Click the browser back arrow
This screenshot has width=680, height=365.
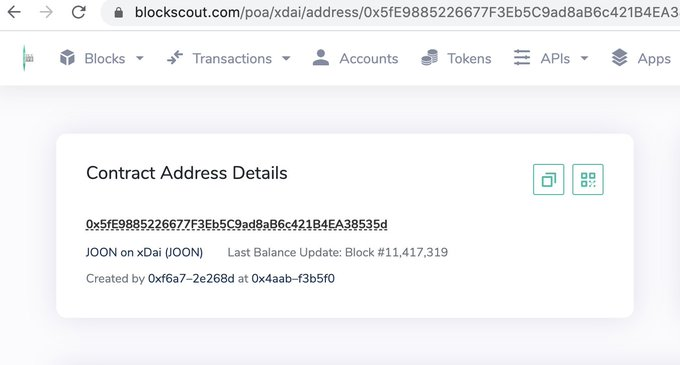(14, 12)
